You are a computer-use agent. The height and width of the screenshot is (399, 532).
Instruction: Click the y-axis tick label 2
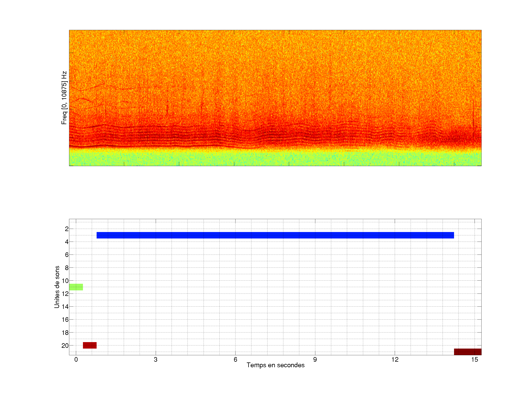click(67, 229)
